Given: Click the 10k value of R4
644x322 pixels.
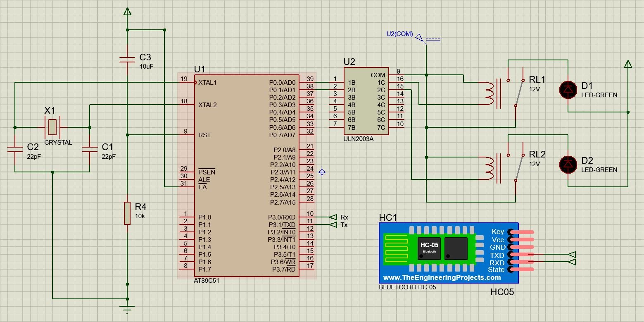Looking at the screenshot, I should (x=140, y=216).
